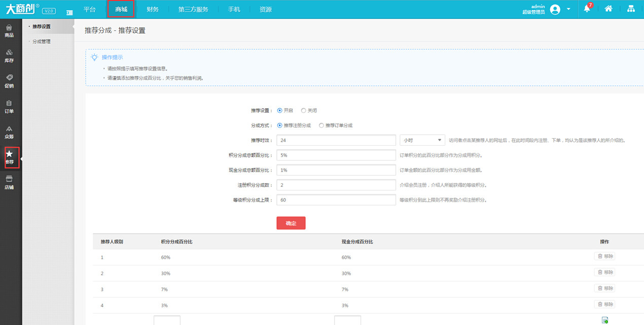This screenshot has width=644, height=325.
Task: Remove recommender level 4 row
Action: (604, 304)
